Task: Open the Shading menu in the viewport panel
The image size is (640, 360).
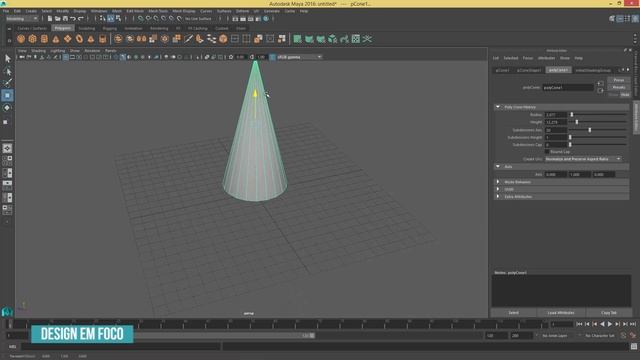Action: tap(38, 51)
